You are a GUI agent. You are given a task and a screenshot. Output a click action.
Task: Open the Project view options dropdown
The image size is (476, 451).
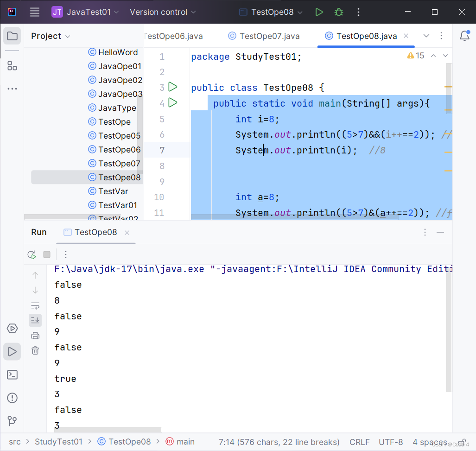[51, 36]
